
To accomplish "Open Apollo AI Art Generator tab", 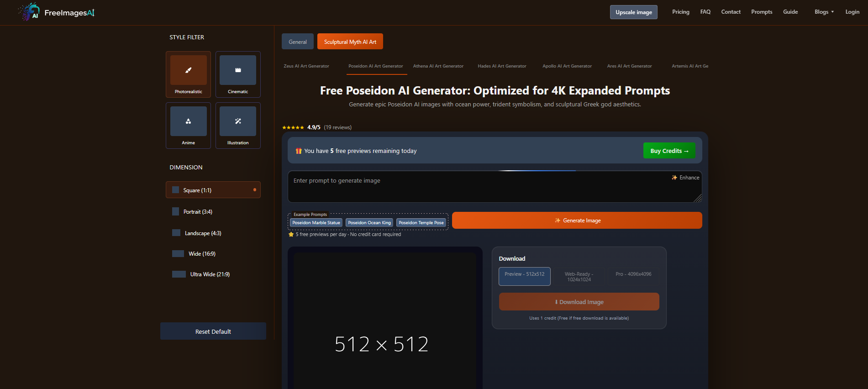I will tap(567, 66).
